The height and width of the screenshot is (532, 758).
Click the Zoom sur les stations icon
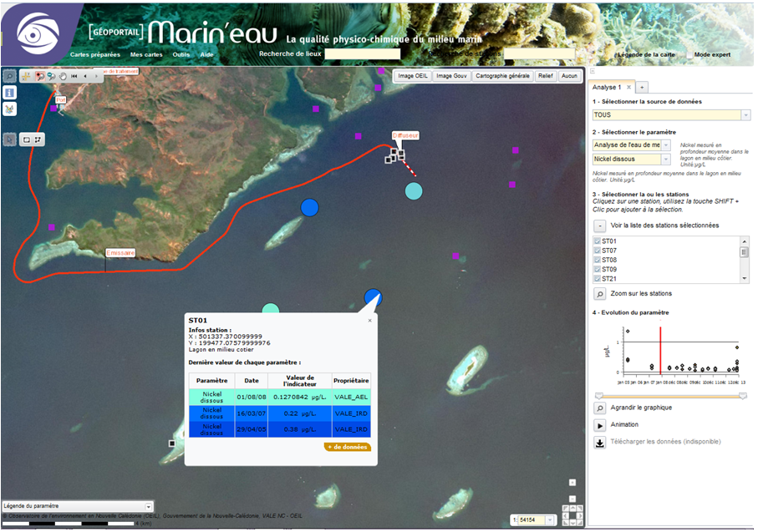tap(600, 294)
